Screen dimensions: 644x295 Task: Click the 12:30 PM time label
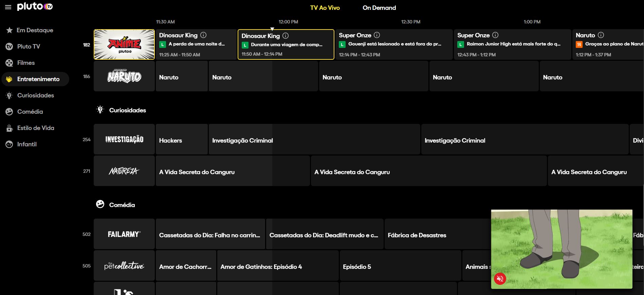click(x=411, y=22)
